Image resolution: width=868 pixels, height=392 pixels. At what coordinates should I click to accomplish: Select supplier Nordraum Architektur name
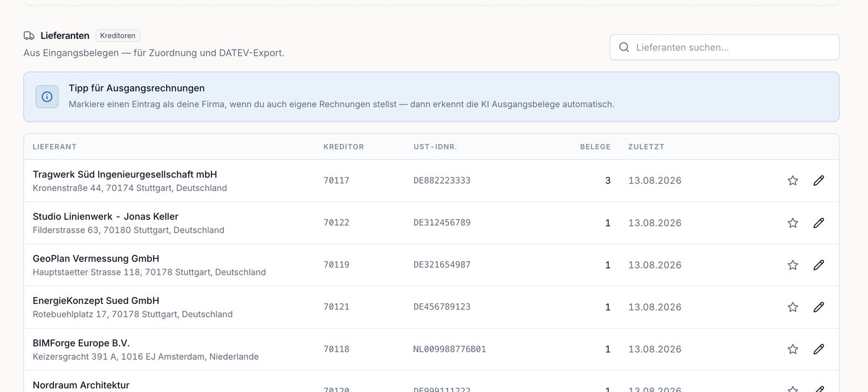[81, 385]
